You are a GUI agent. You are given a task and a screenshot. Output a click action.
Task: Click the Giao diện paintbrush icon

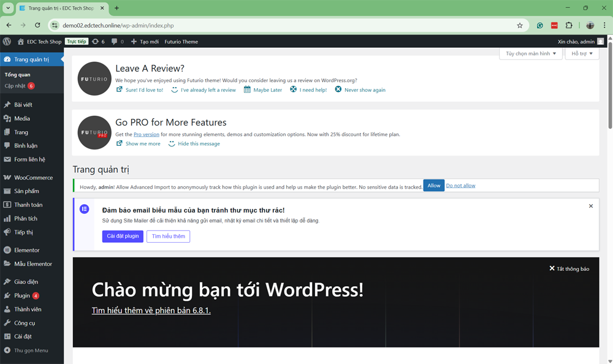pyautogui.click(x=7, y=281)
